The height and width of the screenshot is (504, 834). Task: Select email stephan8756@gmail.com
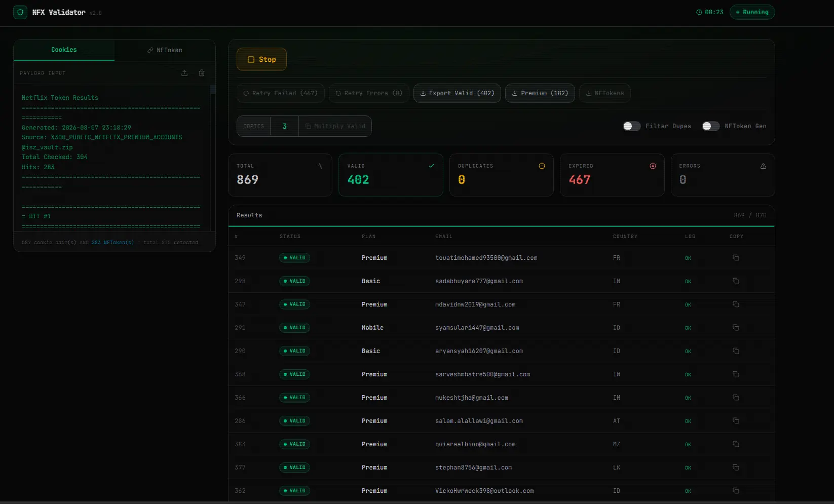click(473, 468)
